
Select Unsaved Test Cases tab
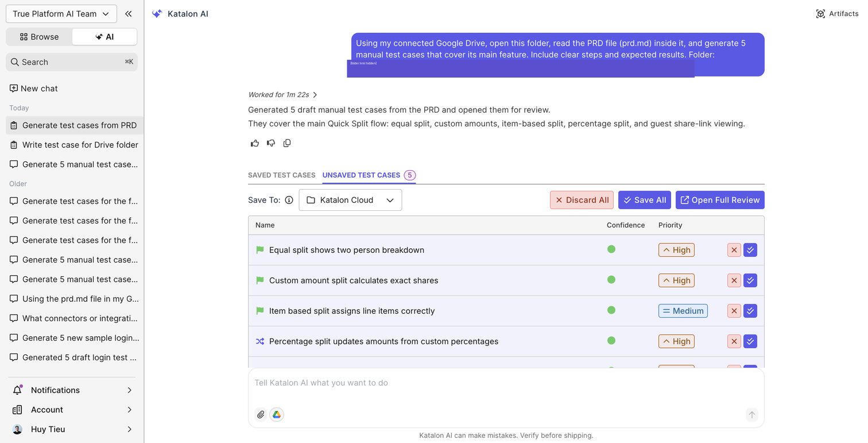pyautogui.click(x=369, y=175)
